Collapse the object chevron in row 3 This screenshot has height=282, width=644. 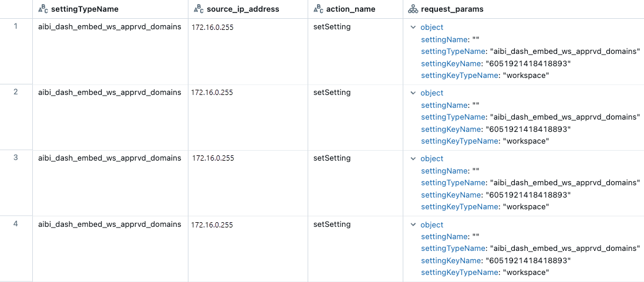coord(413,159)
